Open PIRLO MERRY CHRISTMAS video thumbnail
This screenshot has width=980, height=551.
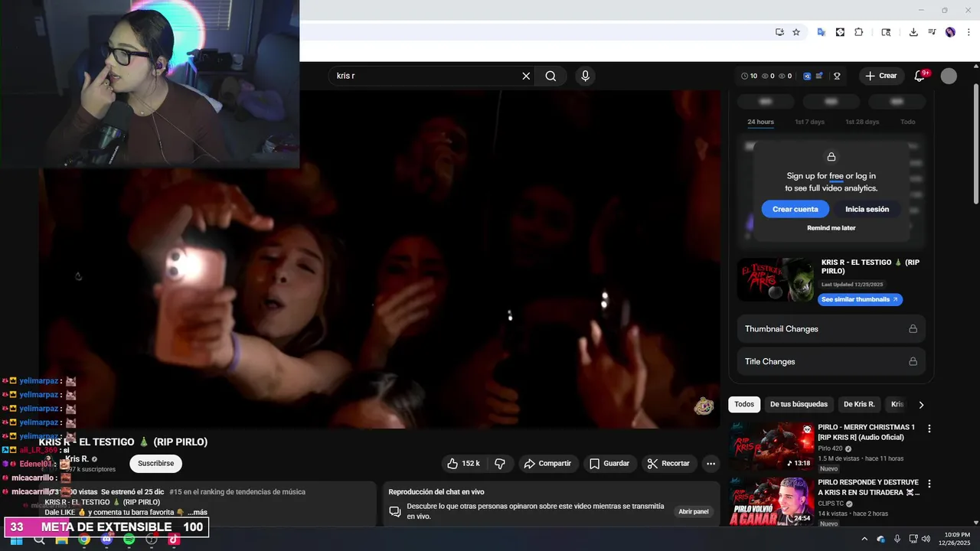[772, 446]
